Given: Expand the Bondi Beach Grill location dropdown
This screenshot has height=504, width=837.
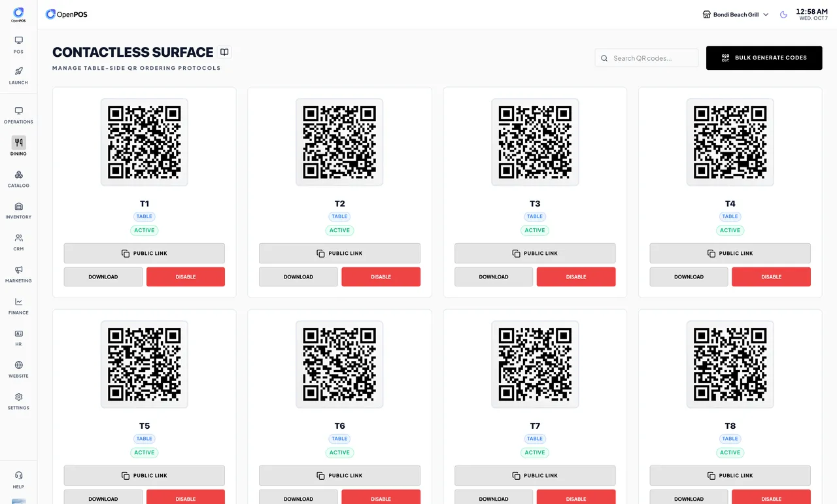Looking at the screenshot, I should 736,14.
